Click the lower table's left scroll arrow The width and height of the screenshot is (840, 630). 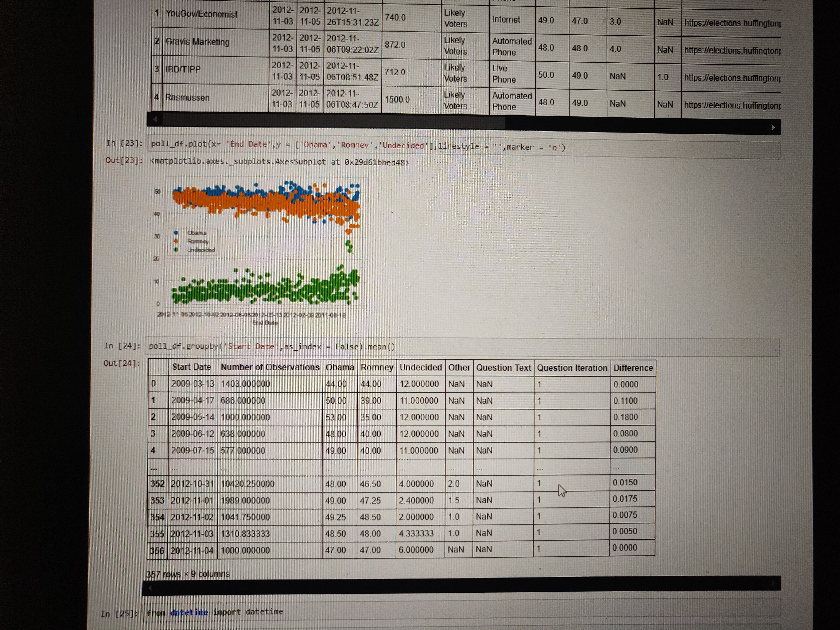coord(150,588)
